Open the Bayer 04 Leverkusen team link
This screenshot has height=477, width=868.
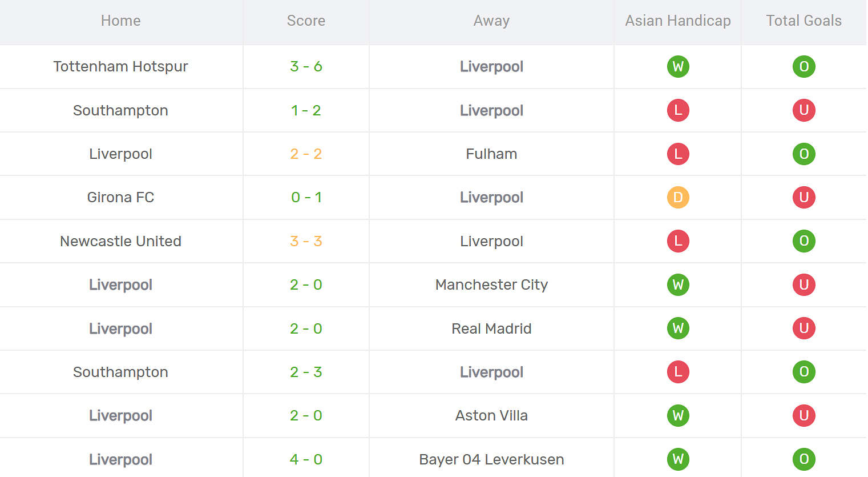[x=491, y=459]
